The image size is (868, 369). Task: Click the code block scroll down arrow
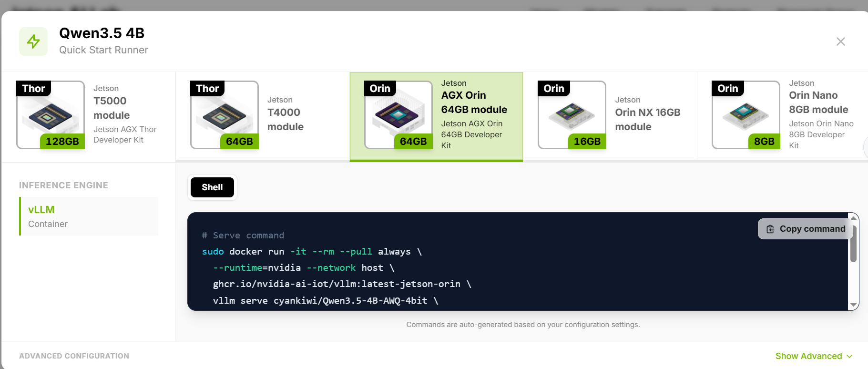click(854, 305)
